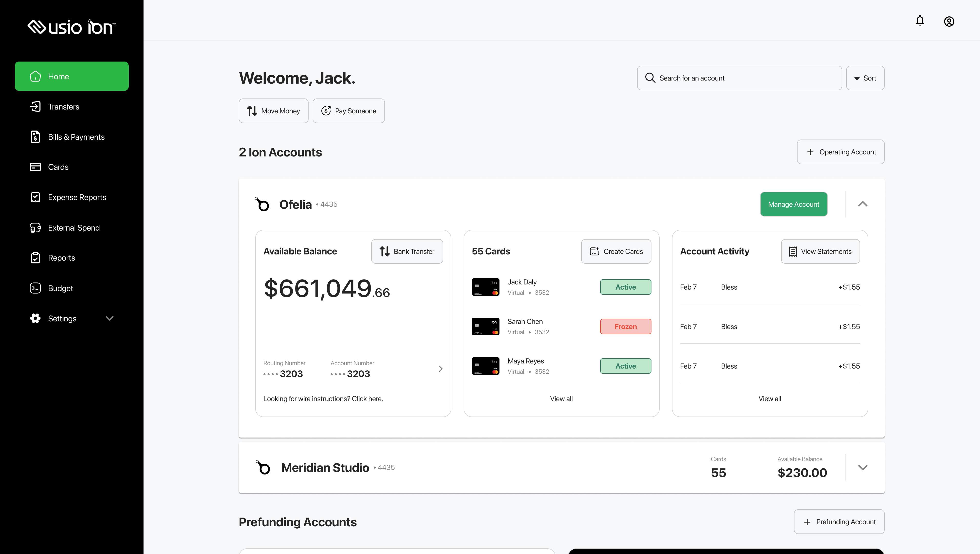This screenshot has height=554, width=980.
Task: Click Jack Daly's card thumbnail
Action: (x=485, y=287)
